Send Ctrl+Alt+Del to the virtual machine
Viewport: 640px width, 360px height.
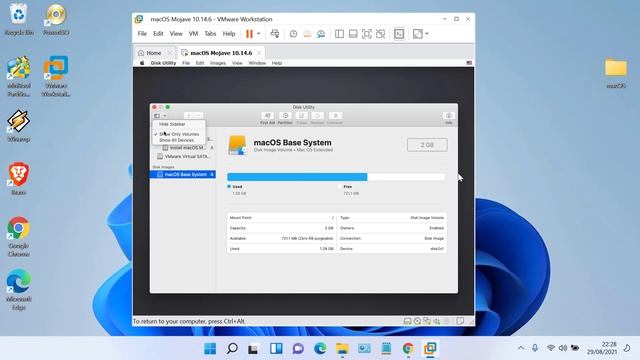(275, 34)
